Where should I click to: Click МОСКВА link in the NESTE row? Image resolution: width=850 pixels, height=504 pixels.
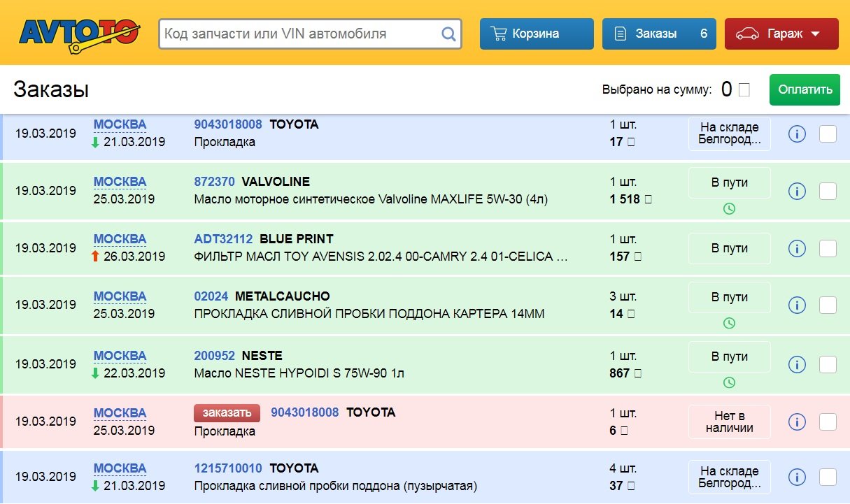click(120, 356)
